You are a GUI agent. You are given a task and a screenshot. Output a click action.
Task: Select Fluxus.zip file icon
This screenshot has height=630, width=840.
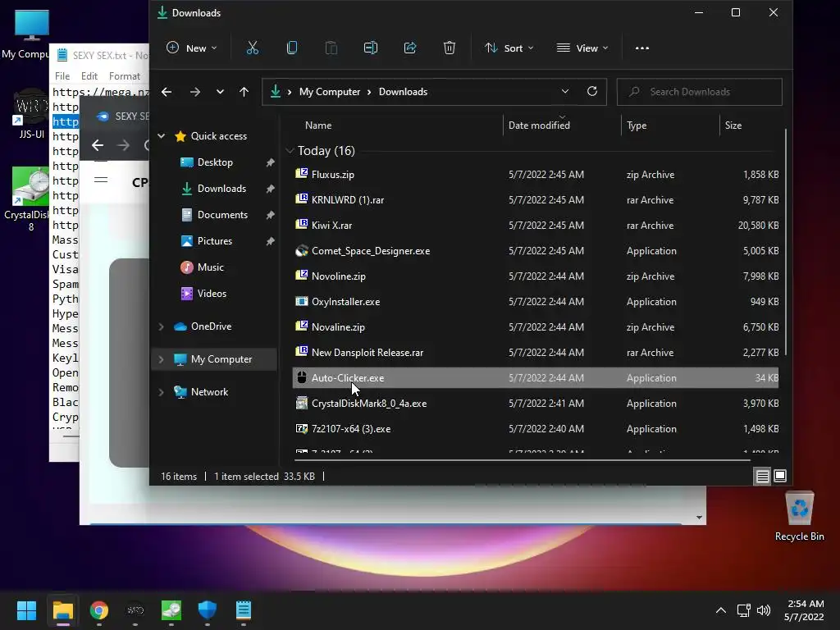[x=302, y=174]
